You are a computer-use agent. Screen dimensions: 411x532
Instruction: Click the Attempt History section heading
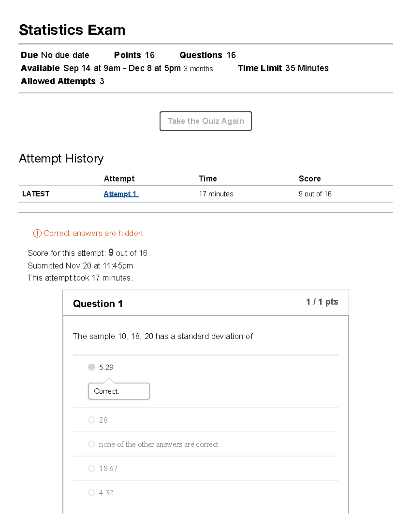point(61,158)
